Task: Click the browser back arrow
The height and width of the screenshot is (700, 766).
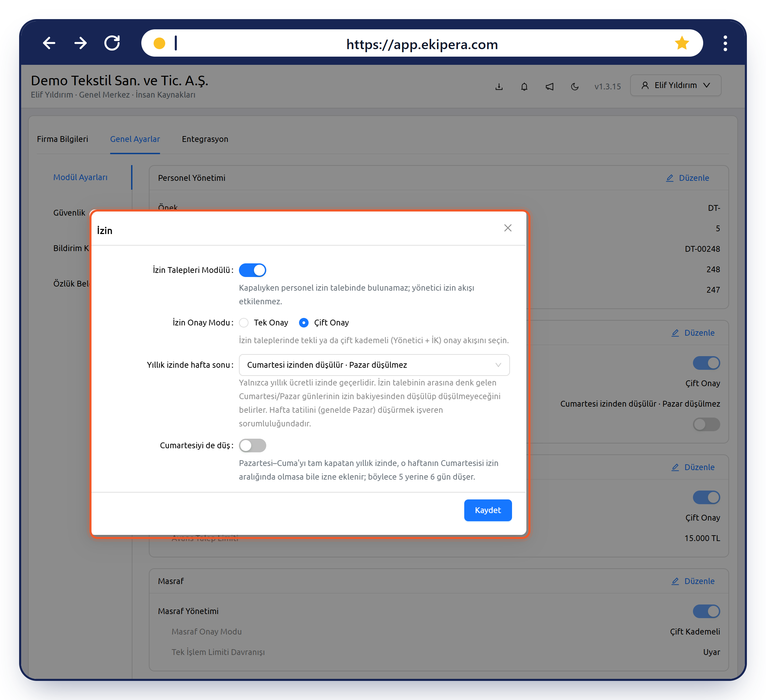Action: pos(49,43)
